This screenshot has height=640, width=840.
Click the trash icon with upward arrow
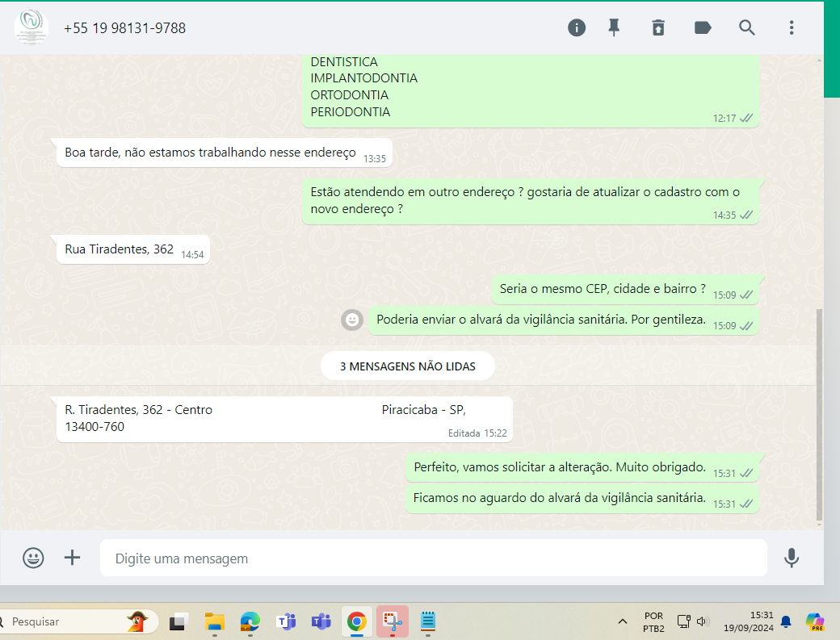tap(658, 27)
